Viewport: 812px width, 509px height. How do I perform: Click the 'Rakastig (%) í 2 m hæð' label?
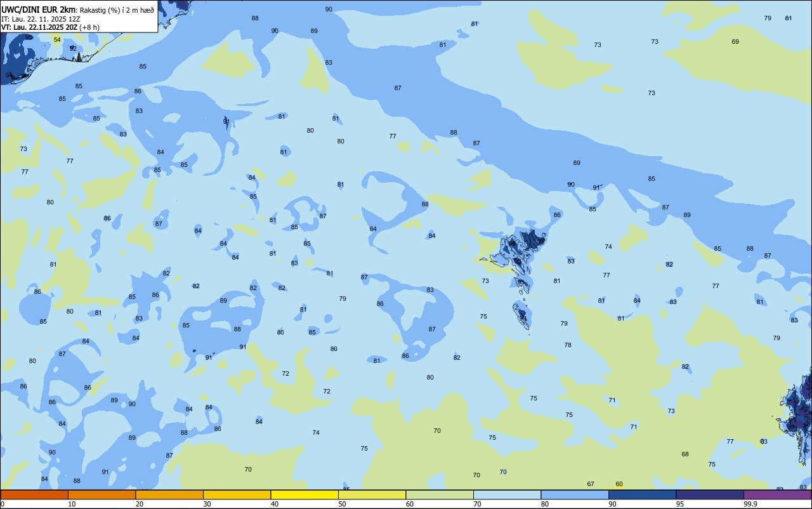coord(115,10)
